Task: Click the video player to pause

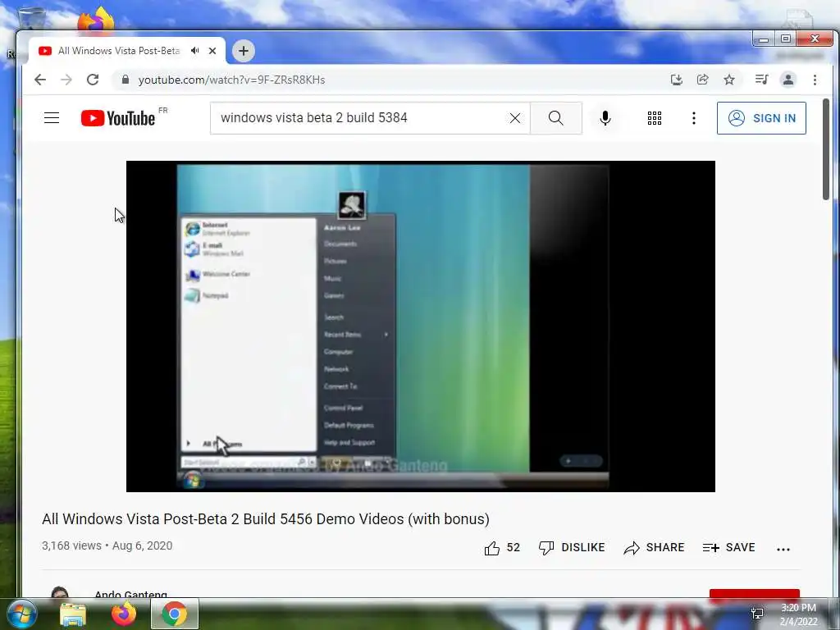Action: tap(421, 326)
